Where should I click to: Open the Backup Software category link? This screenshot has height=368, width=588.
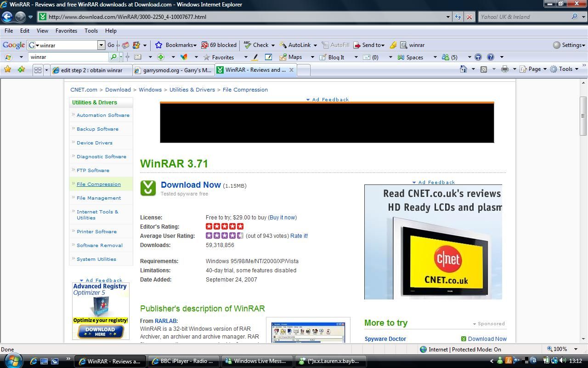click(97, 129)
